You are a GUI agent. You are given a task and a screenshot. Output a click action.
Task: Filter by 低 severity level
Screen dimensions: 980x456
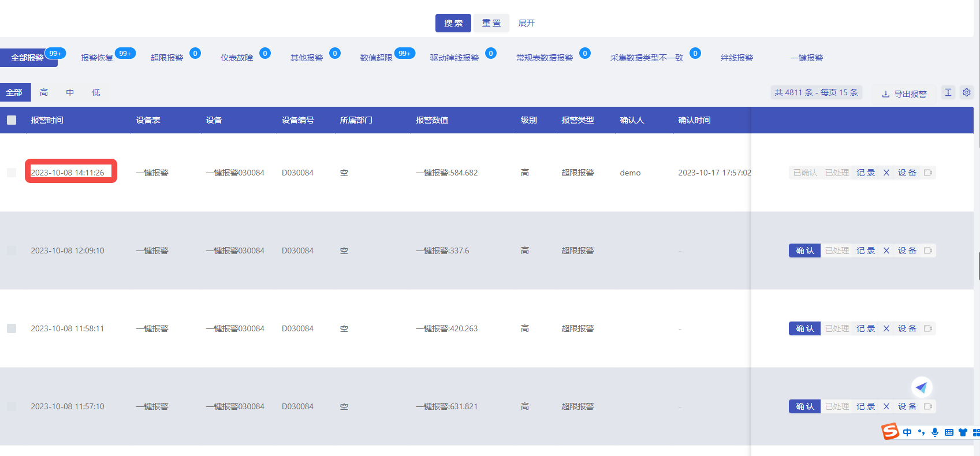(96, 92)
